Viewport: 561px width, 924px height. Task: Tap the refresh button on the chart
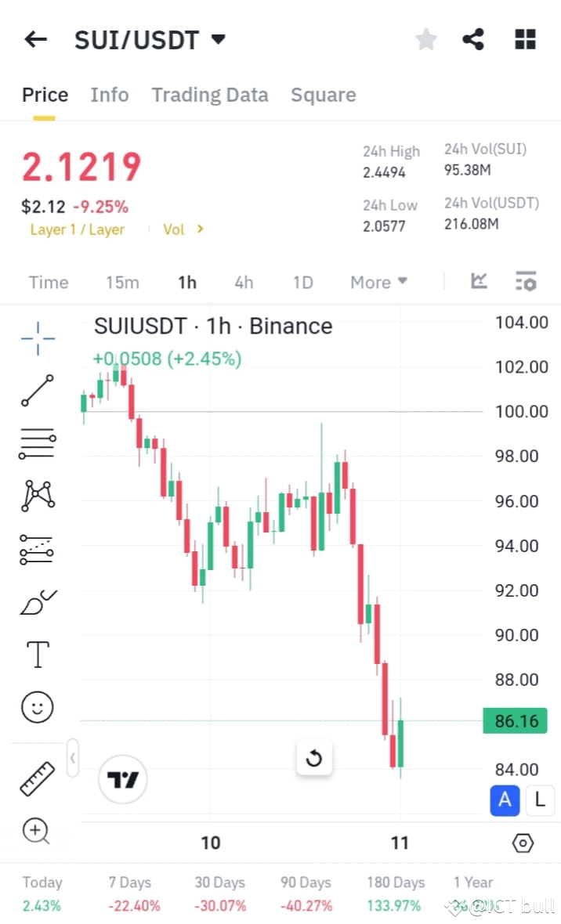point(314,758)
